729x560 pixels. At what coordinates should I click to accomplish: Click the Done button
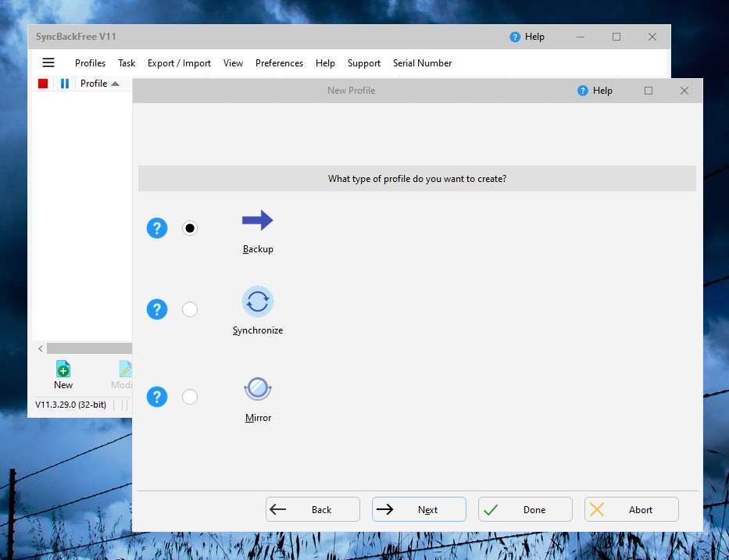pyautogui.click(x=525, y=509)
